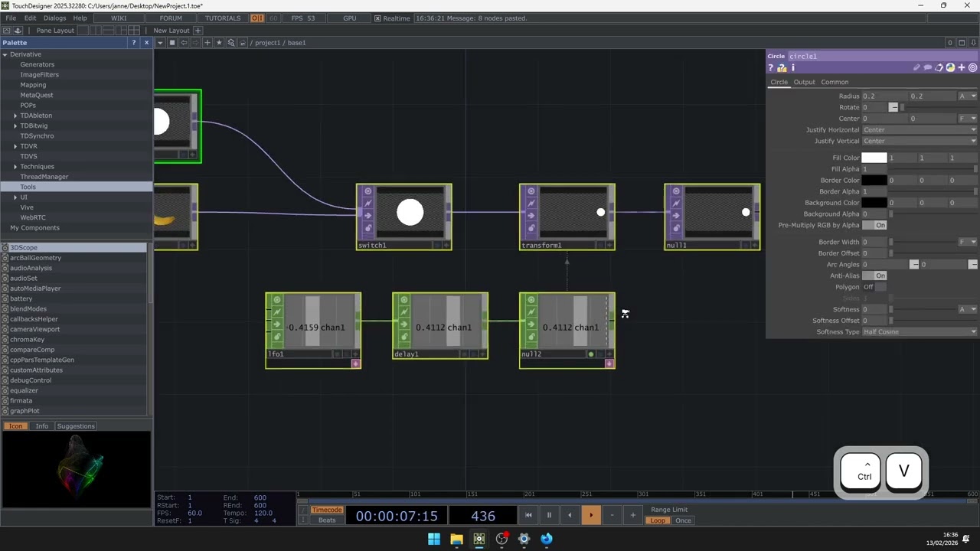The image size is (980, 551).
Task: Select the left-right split pane layout icon
Action: [96, 31]
